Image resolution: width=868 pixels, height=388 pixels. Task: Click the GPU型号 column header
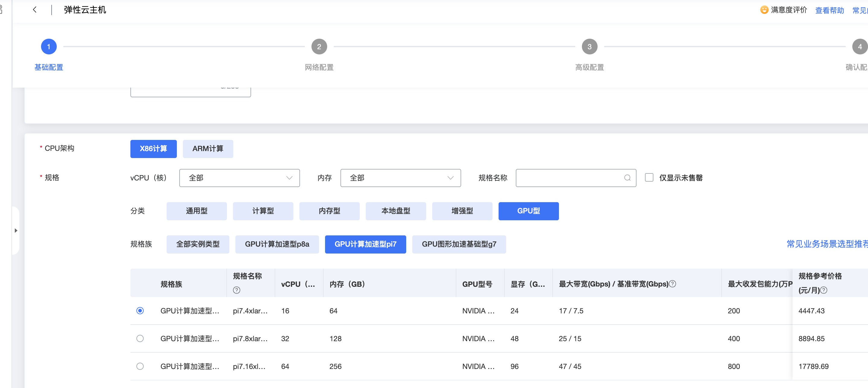pyautogui.click(x=477, y=284)
